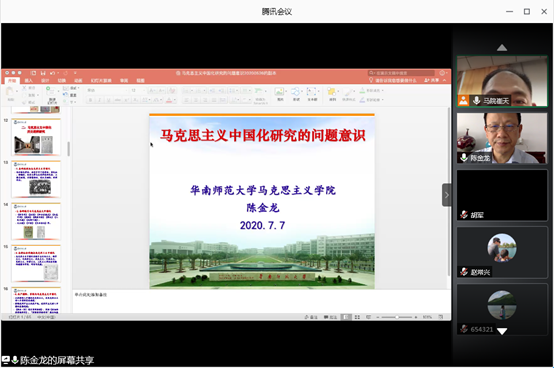Click the PowerPoint search field in the title bar
Screen dimensions: 554x368
401,73
